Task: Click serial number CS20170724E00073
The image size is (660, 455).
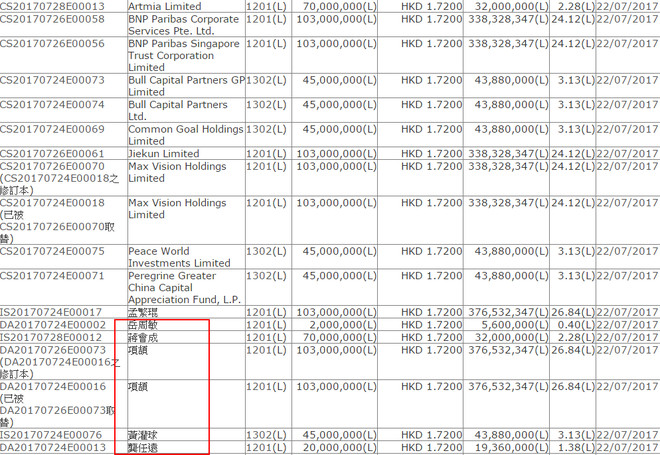Action: point(52,80)
